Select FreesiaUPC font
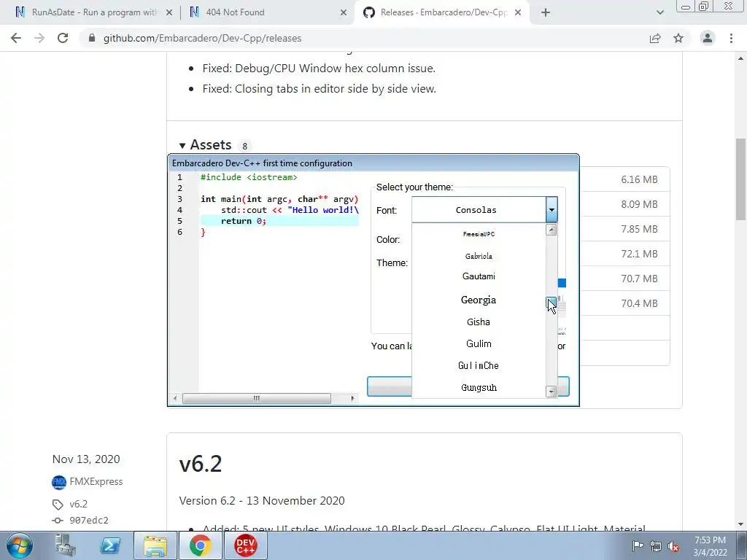Screen dimensions: 747x560 (x=479, y=234)
